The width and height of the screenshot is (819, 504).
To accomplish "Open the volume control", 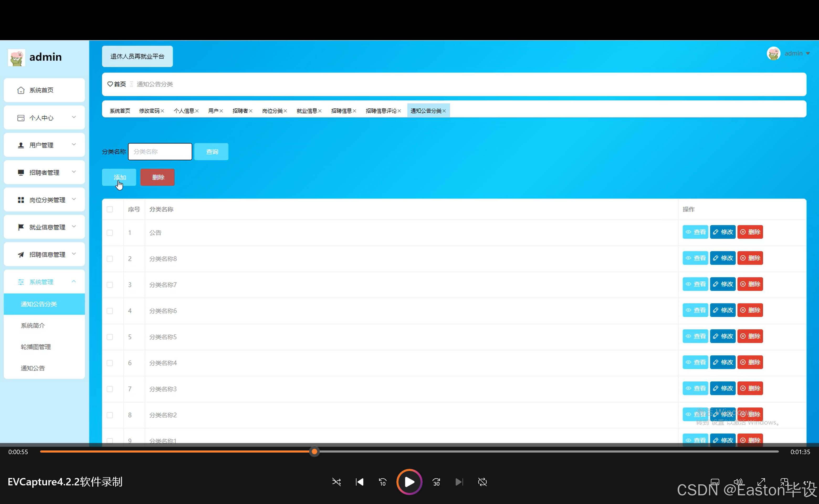I will (738, 482).
